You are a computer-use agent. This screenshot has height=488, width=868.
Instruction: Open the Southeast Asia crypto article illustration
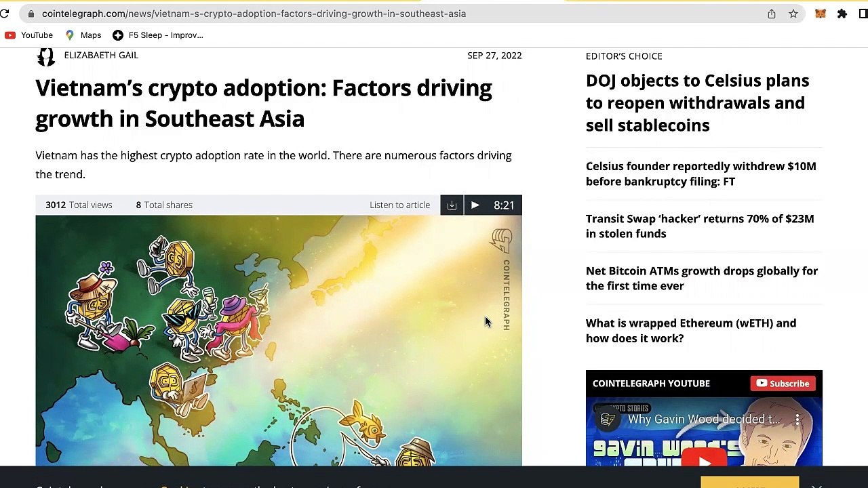coord(279,340)
